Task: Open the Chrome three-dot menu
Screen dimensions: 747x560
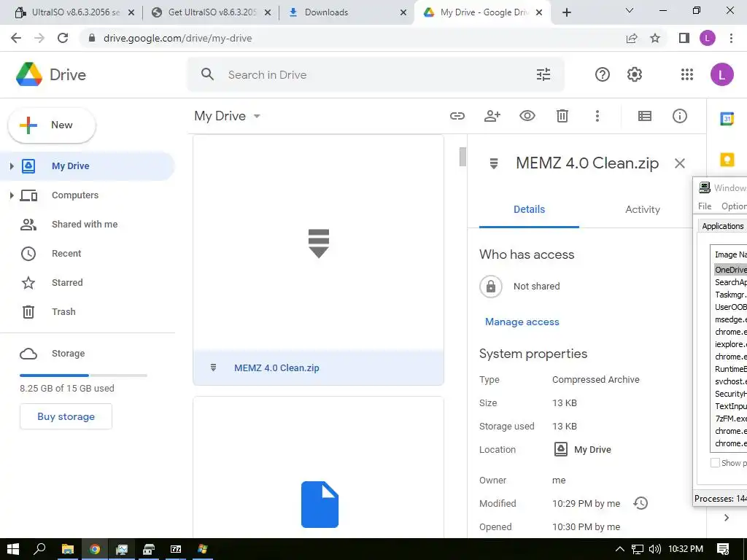Action: (x=731, y=38)
